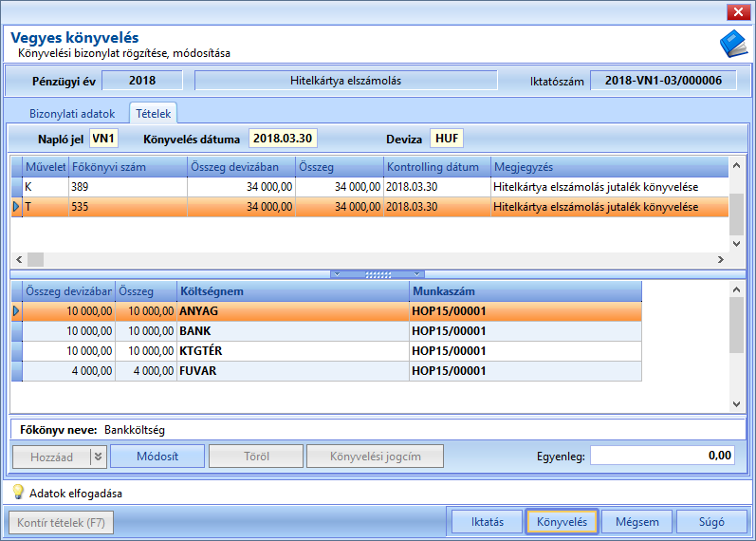This screenshot has height=541, width=756.
Task: Select the ANYAG cost type row
Action: coord(327,311)
